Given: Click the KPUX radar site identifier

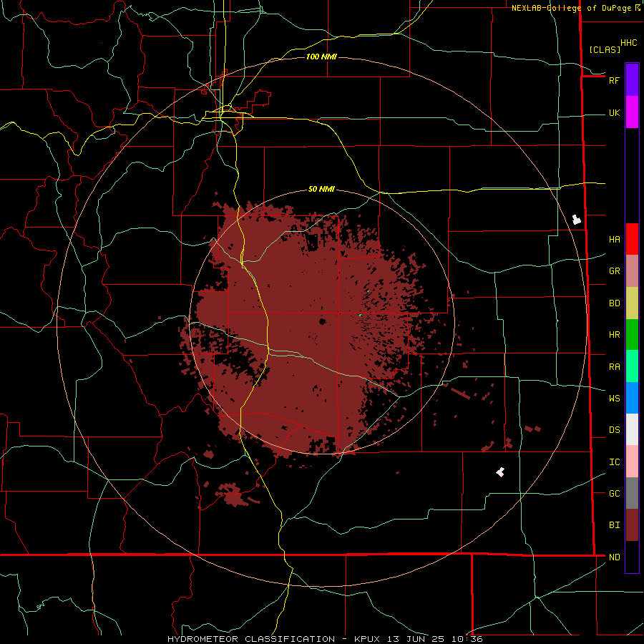Looking at the screenshot, I should [x=368, y=639].
